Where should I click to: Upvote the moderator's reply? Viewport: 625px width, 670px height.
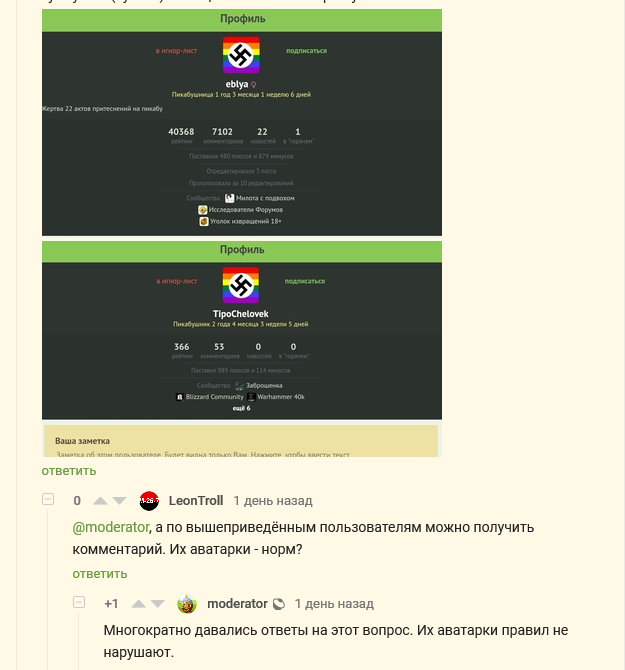click(138, 604)
